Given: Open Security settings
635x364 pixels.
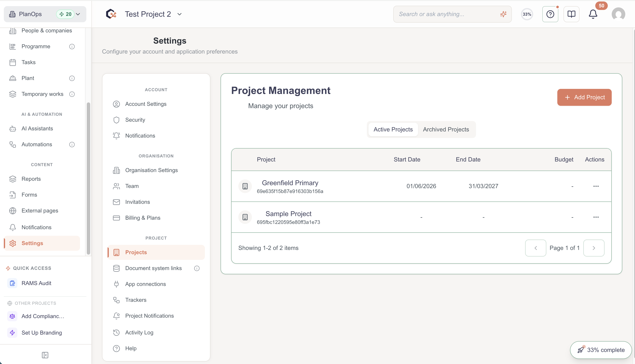Looking at the screenshot, I should point(156,120).
